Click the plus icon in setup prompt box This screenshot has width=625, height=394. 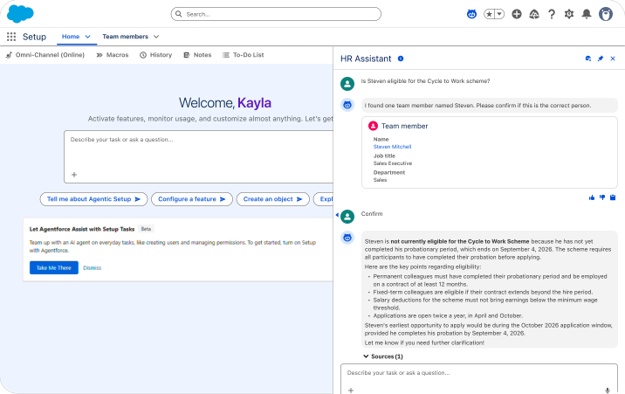(74, 175)
